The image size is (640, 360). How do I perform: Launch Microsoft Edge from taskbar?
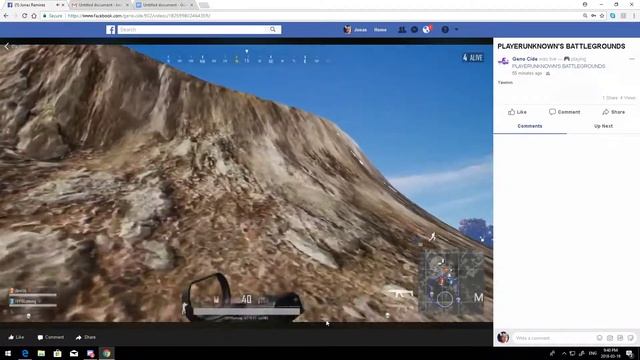(x=25, y=353)
